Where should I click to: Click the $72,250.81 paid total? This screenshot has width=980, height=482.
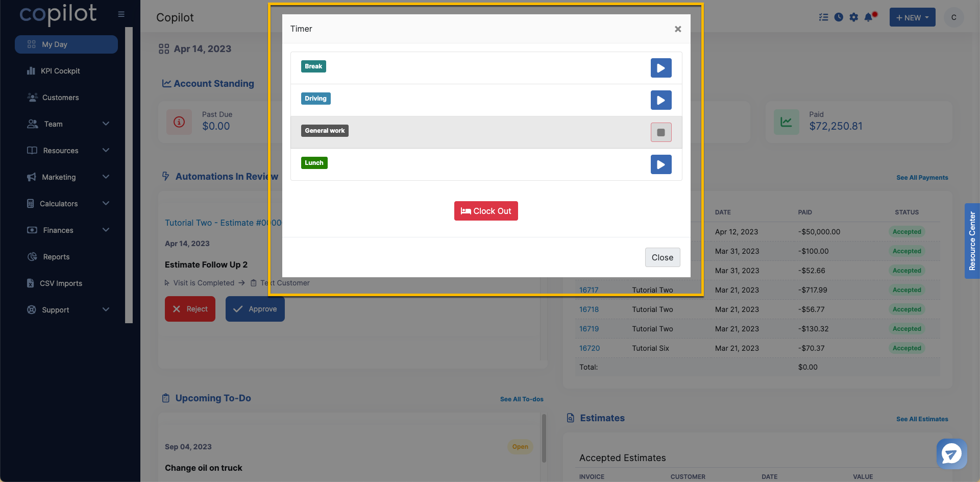pyautogui.click(x=836, y=126)
